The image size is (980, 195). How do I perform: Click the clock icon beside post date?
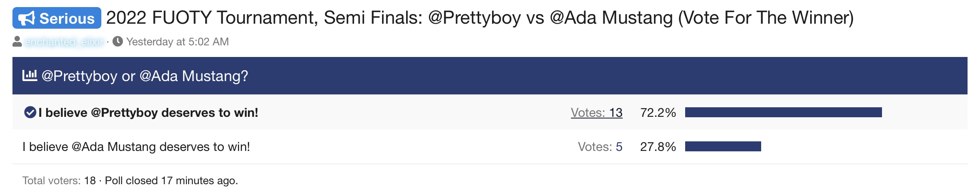point(118,42)
